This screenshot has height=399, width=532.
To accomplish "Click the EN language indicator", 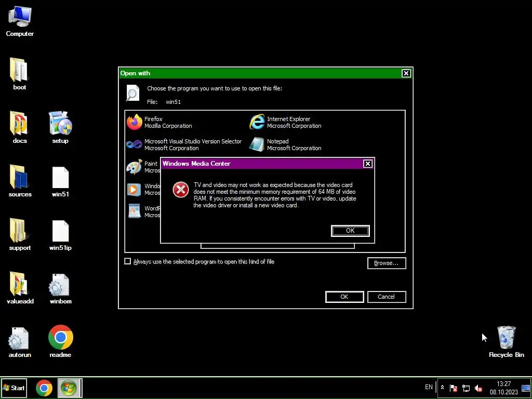I will [429, 387].
